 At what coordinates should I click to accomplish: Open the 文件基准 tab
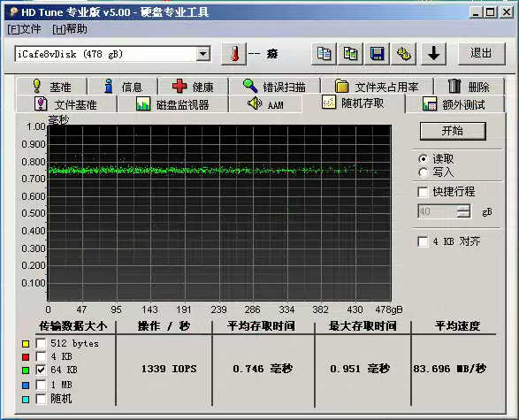66,104
